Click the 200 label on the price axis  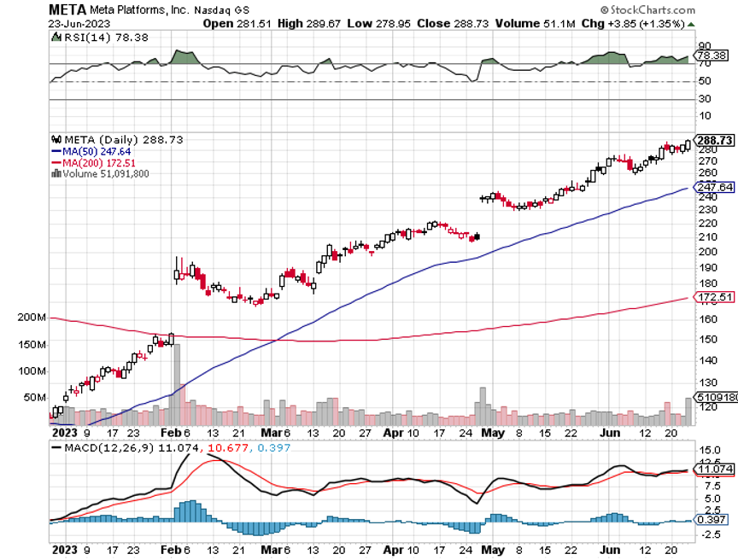coord(708,252)
